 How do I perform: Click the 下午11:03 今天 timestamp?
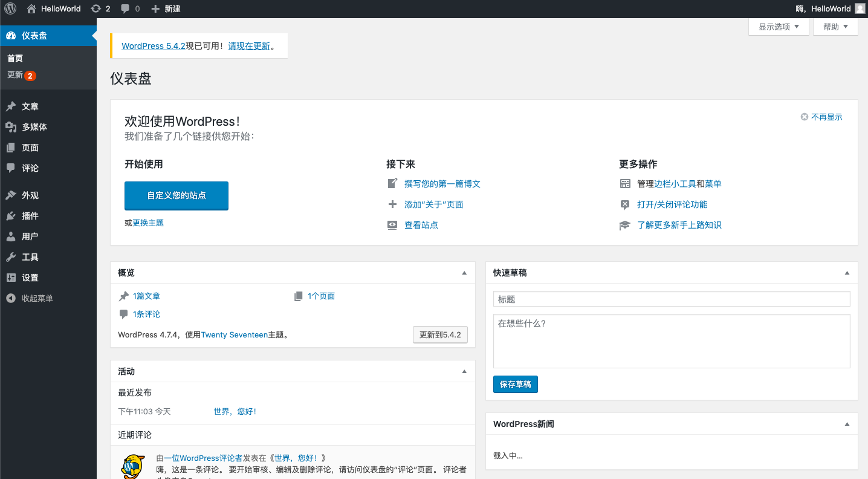pos(144,411)
